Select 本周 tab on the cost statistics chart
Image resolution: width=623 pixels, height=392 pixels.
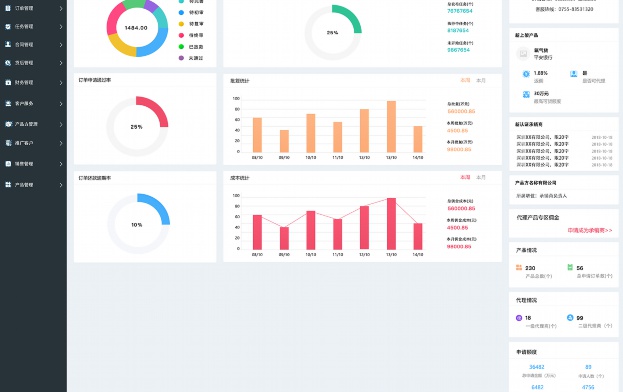point(465,178)
